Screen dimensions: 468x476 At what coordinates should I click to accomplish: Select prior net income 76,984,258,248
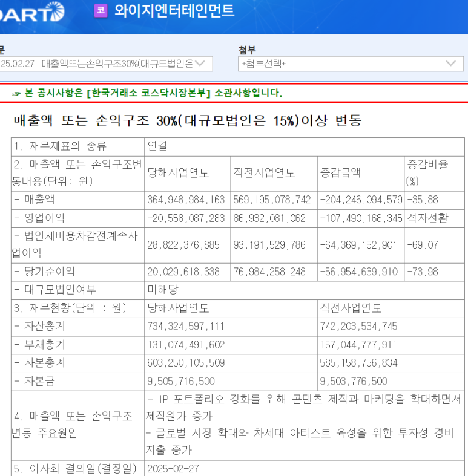tap(269, 272)
